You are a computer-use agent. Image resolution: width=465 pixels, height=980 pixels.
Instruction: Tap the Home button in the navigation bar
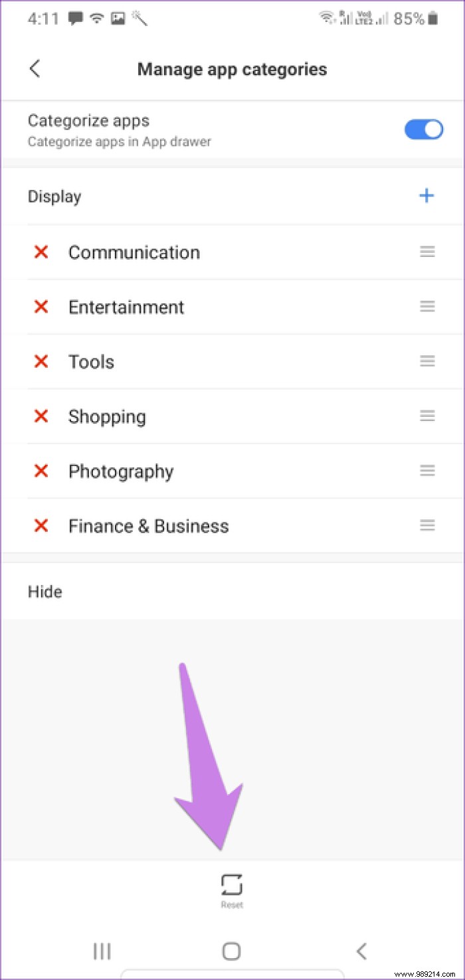point(231,951)
